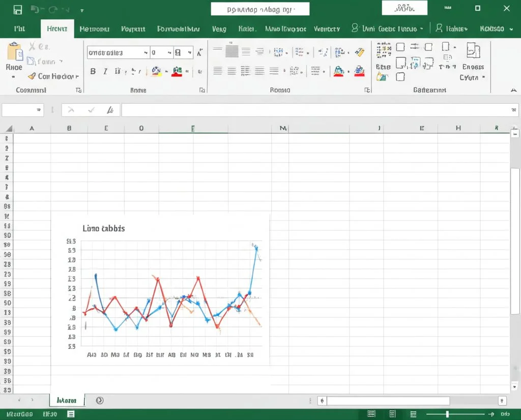Click the vertical scrollbar thumb
The image size is (521, 420).
[515, 241]
